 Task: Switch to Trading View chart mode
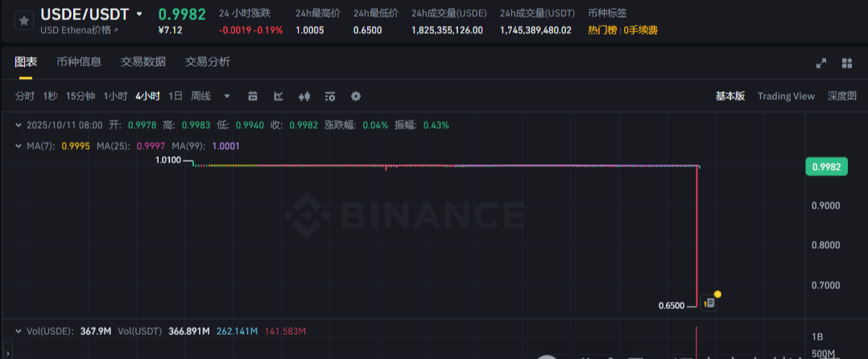(786, 97)
